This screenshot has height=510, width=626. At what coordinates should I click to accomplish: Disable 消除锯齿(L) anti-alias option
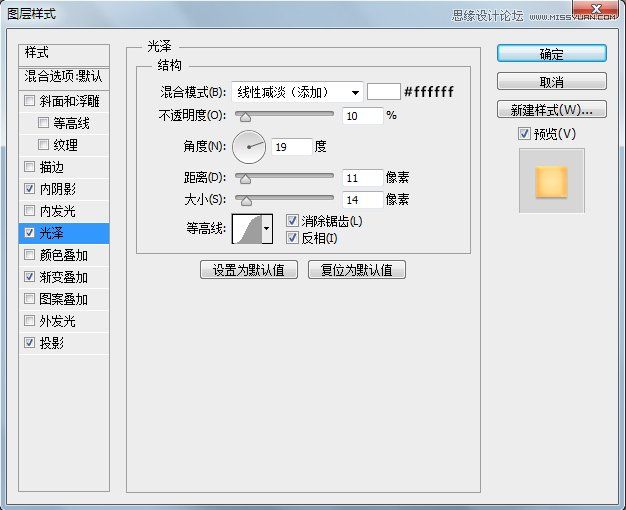(x=292, y=220)
